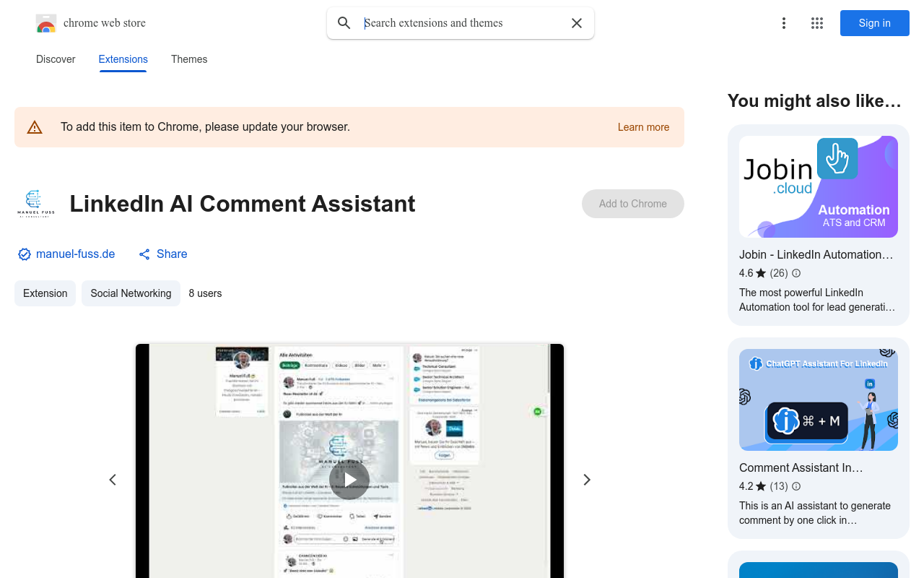Click Jobin description about lead generation
Viewport: 924px width, 578px height.
tap(817, 300)
